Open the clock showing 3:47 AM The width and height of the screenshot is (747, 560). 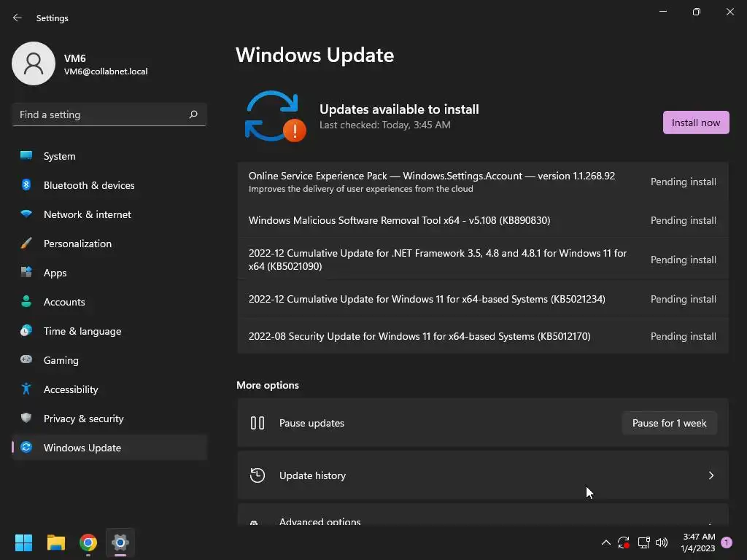click(x=698, y=542)
